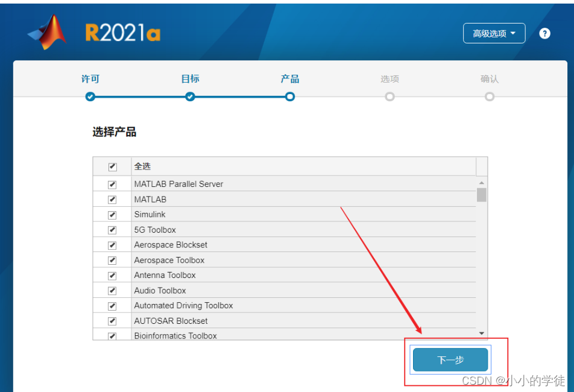The width and height of the screenshot is (574, 392).
Task: Uncheck the Simulink product checkbox
Action: pos(112,215)
